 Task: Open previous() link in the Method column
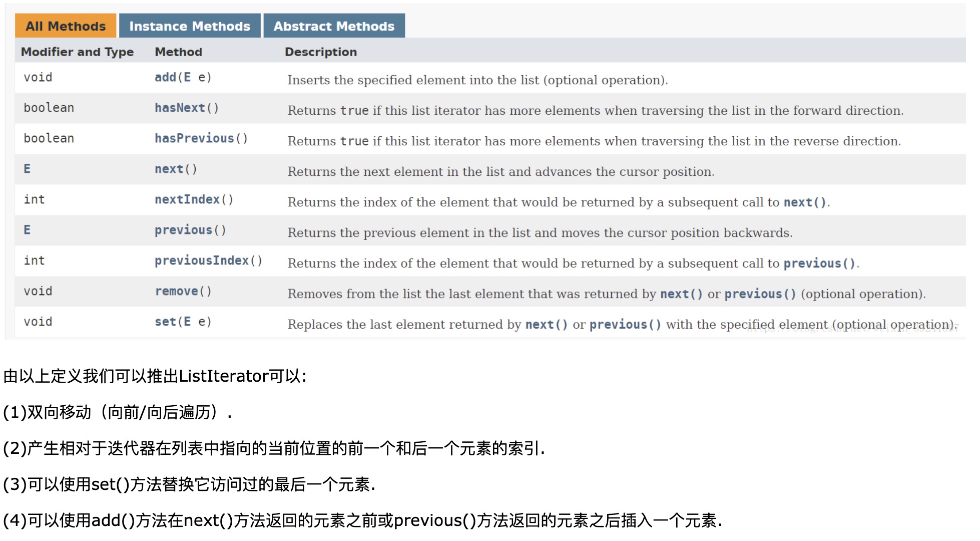184,230
